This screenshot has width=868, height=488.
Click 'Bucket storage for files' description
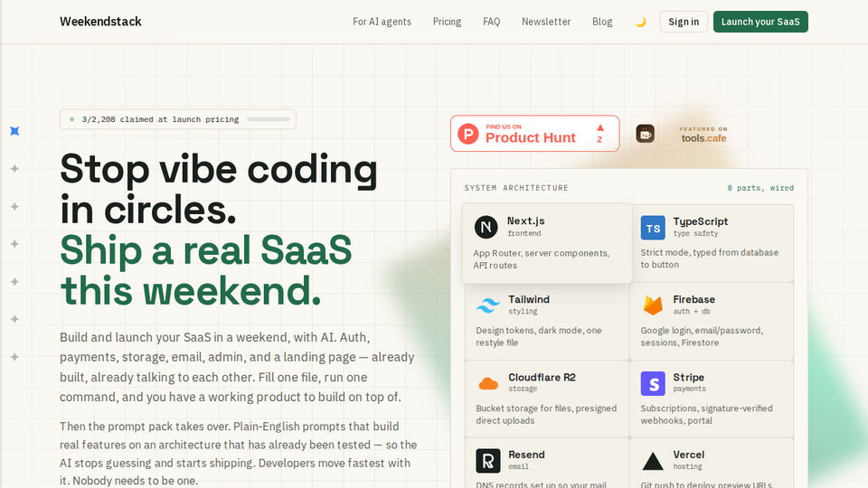[546, 415]
